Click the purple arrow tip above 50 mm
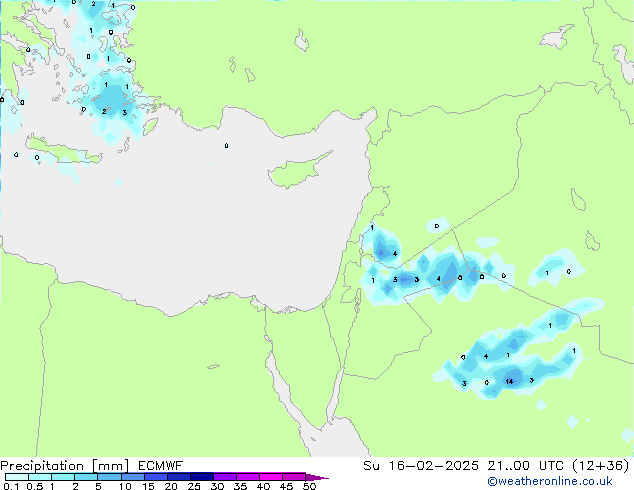Screen dimensions: 634x490 317,477
